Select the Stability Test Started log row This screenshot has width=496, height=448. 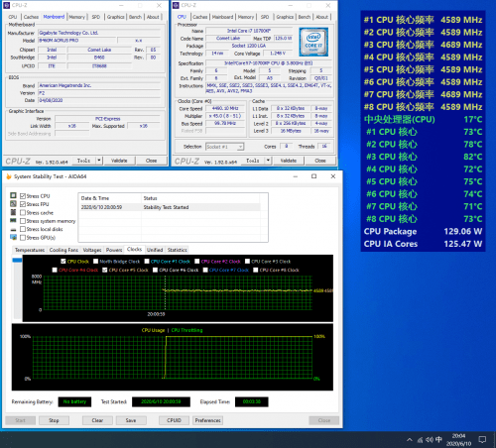click(170, 207)
